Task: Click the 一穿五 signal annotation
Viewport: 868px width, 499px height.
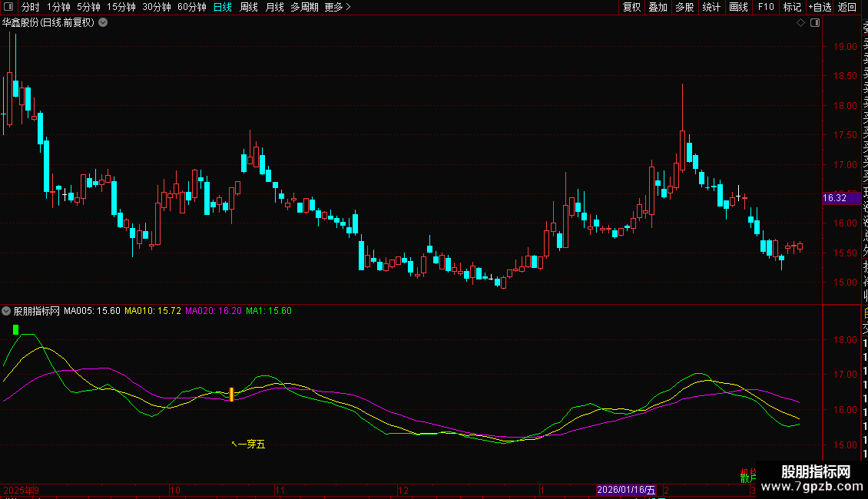Action: (249, 444)
